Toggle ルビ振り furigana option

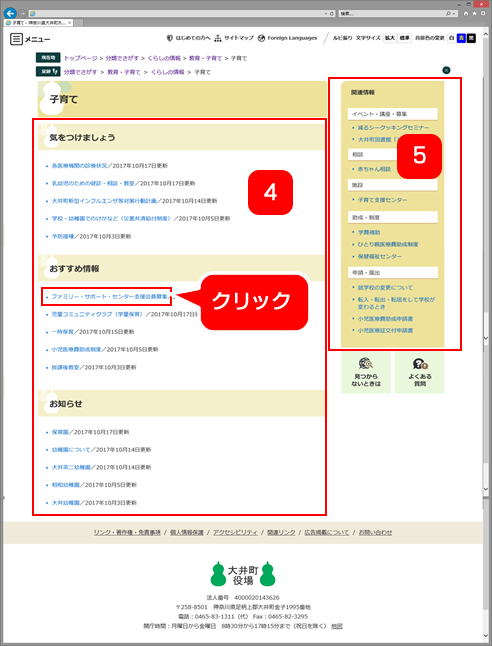(342, 38)
